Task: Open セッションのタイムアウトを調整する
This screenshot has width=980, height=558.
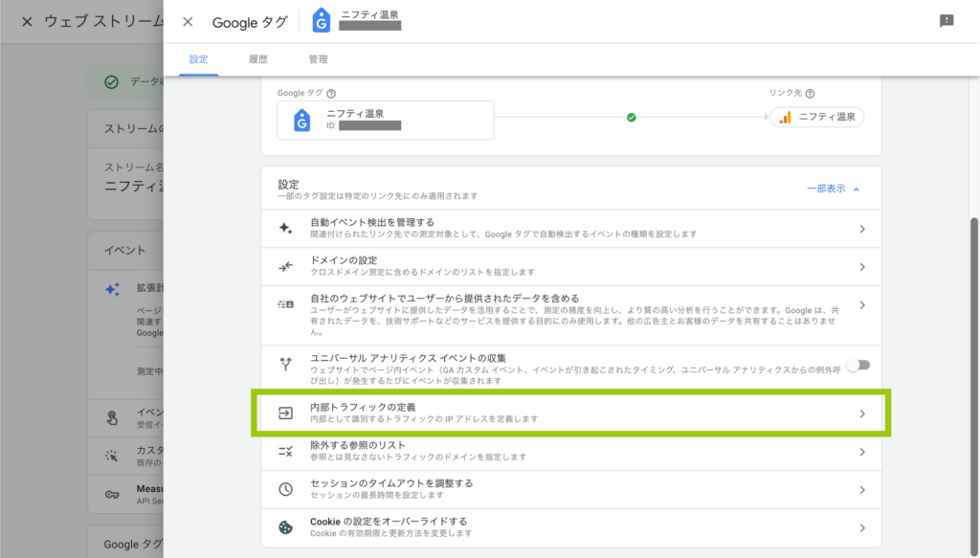Action: pyautogui.click(x=571, y=489)
